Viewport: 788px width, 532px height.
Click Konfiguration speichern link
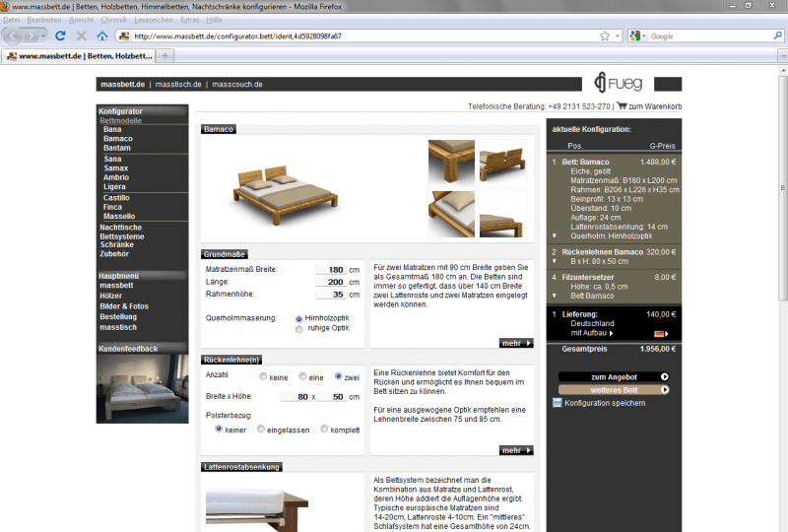click(605, 403)
